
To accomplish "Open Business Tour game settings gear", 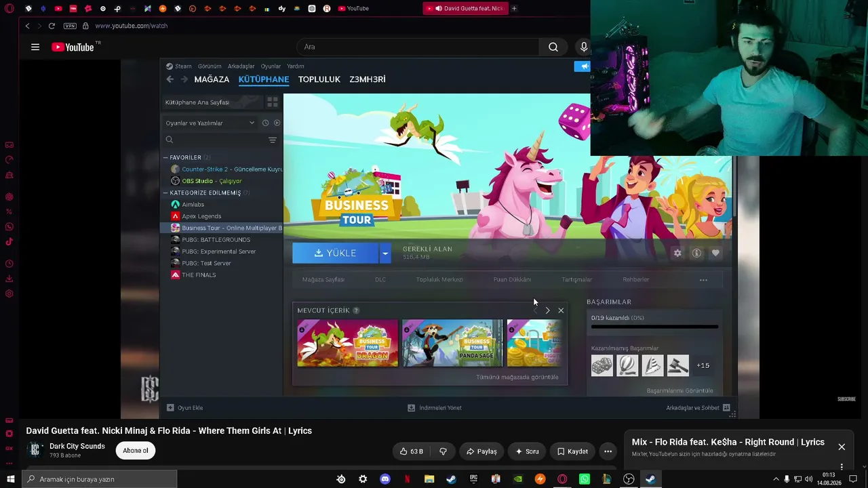I will pyautogui.click(x=677, y=253).
